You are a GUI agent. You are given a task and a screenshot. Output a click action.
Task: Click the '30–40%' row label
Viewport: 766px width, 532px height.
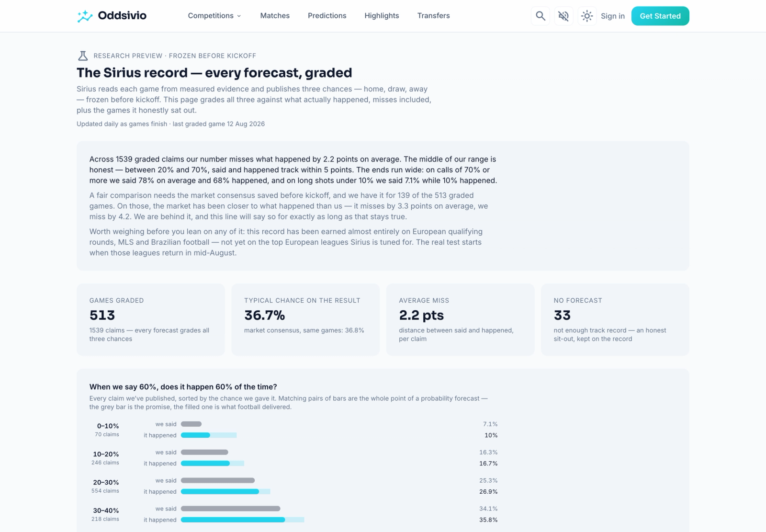coord(106,511)
